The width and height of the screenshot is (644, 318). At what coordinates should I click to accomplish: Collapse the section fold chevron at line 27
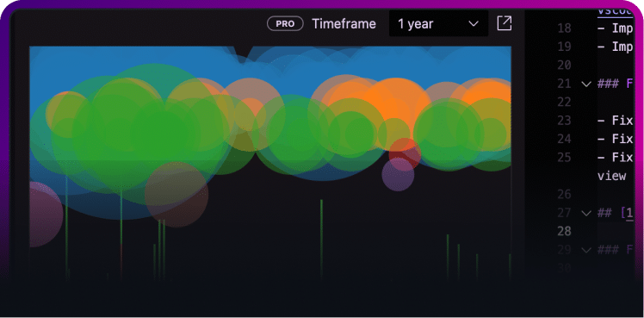[586, 213]
